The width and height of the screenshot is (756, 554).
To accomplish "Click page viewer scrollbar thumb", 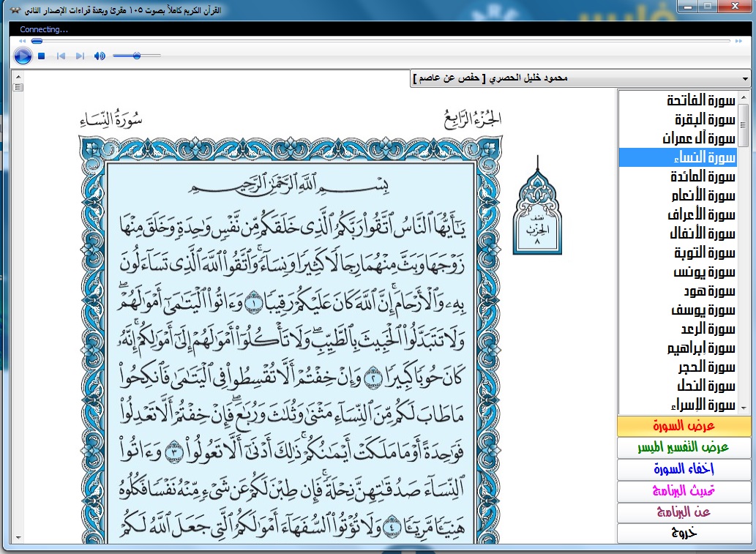I will pos(18,87).
